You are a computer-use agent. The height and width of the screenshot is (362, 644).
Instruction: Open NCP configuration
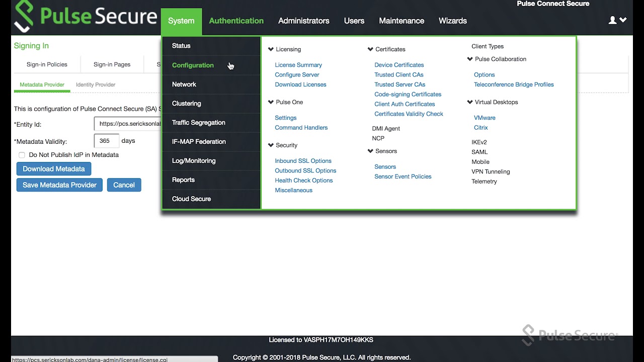[x=378, y=138]
